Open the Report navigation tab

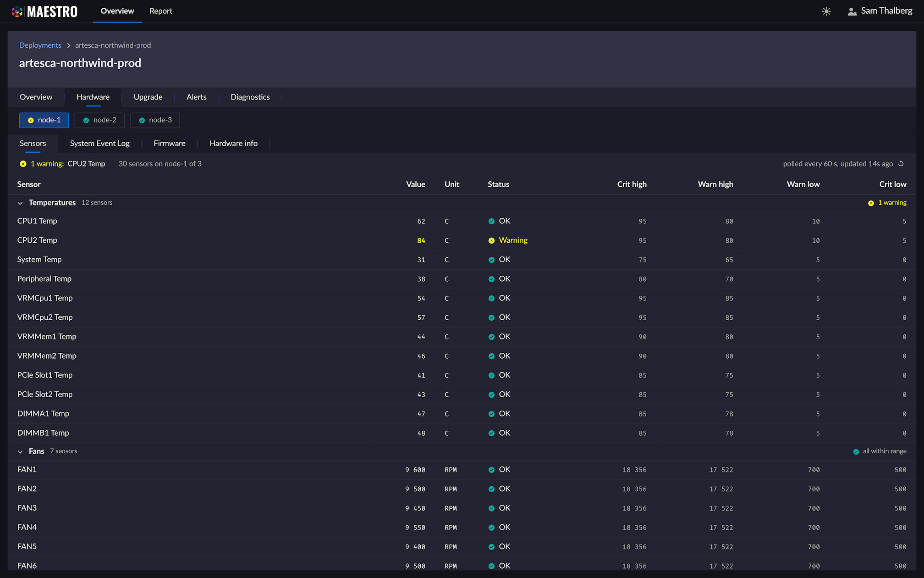pos(161,11)
